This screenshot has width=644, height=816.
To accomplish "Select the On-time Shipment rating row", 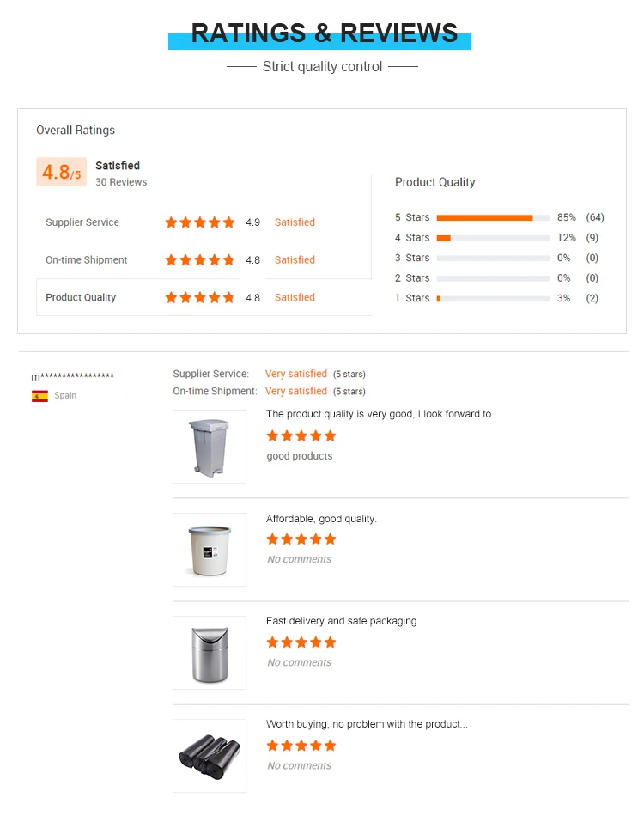I will click(87, 260).
